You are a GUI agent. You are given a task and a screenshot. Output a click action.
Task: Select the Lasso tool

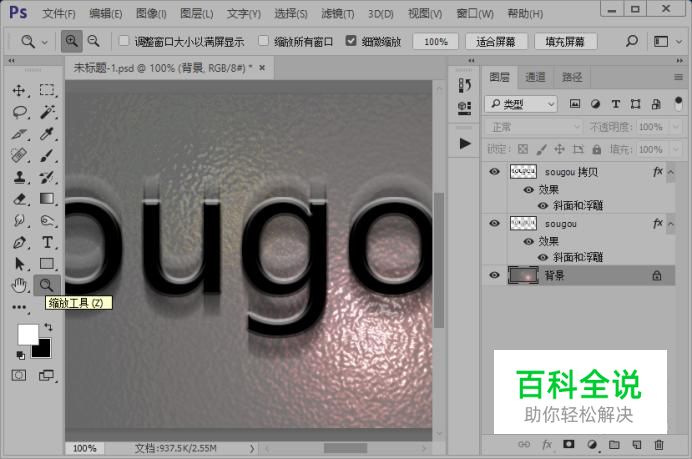(x=19, y=113)
